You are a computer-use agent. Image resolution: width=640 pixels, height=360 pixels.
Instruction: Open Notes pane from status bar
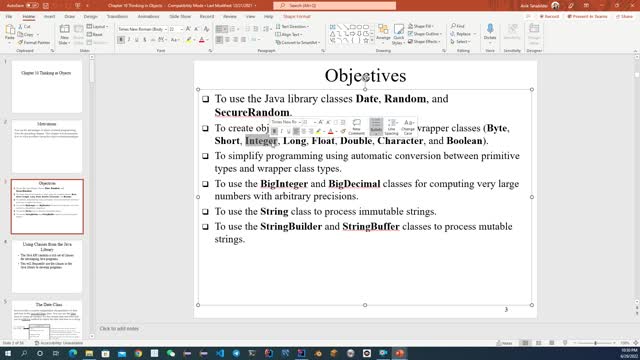504,343
